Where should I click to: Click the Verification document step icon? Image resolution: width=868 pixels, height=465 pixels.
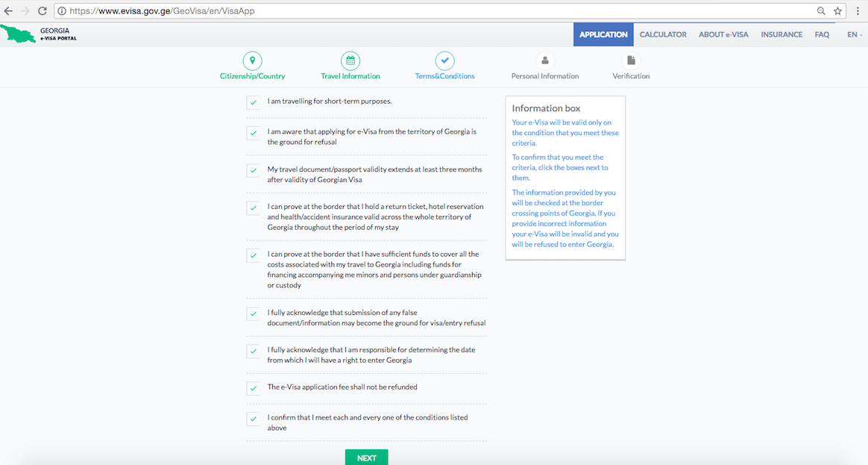(631, 60)
